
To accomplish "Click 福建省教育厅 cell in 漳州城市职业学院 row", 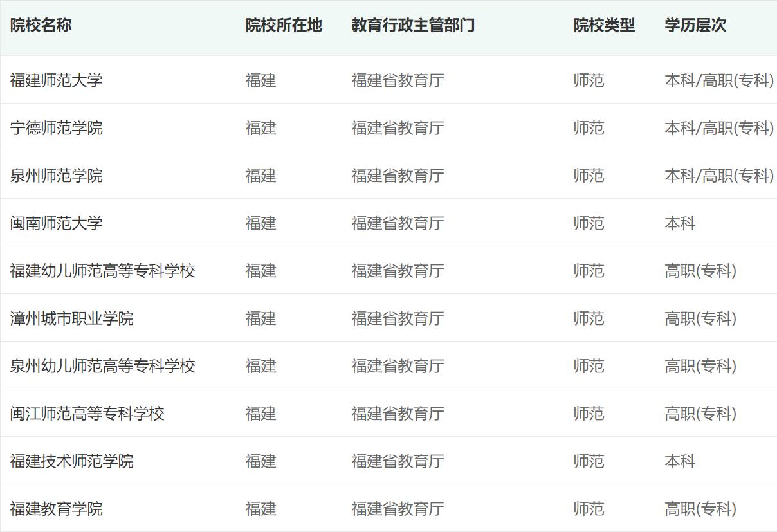I will click(x=398, y=318).
